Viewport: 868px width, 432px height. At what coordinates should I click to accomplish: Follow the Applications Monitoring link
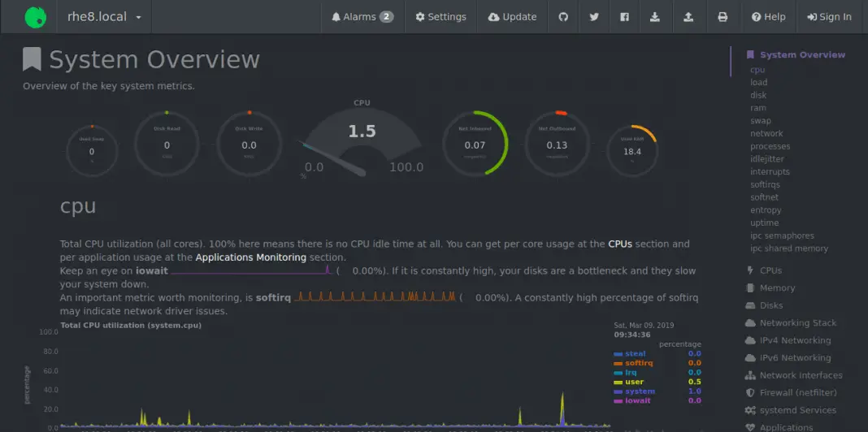click(x=251, y=257)
